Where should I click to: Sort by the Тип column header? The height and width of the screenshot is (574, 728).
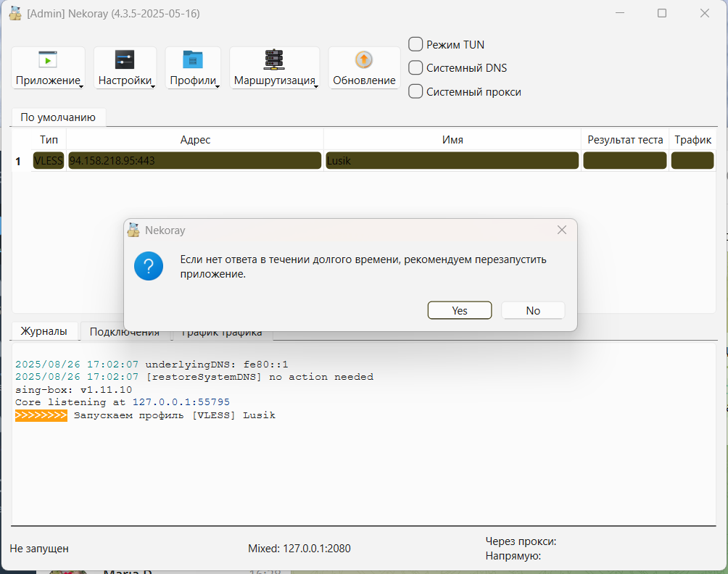[49, 140]
